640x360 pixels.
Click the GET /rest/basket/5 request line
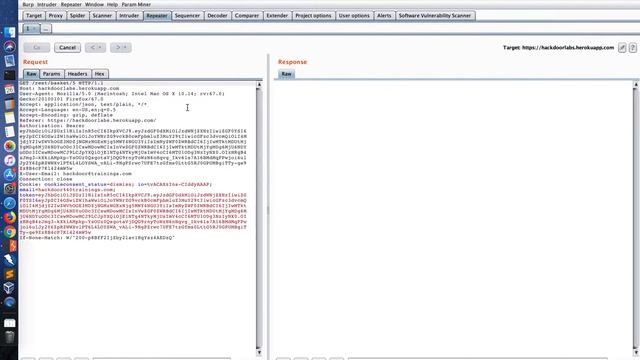click(61, 83)
